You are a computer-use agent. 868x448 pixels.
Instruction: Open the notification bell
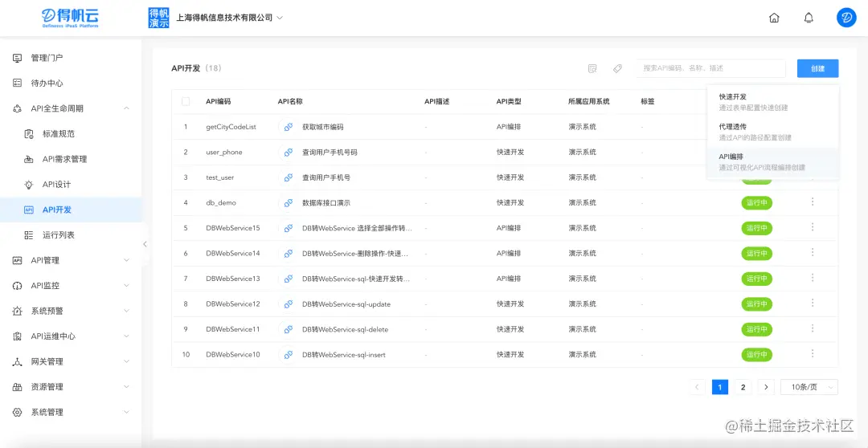[x=809, y=18]
